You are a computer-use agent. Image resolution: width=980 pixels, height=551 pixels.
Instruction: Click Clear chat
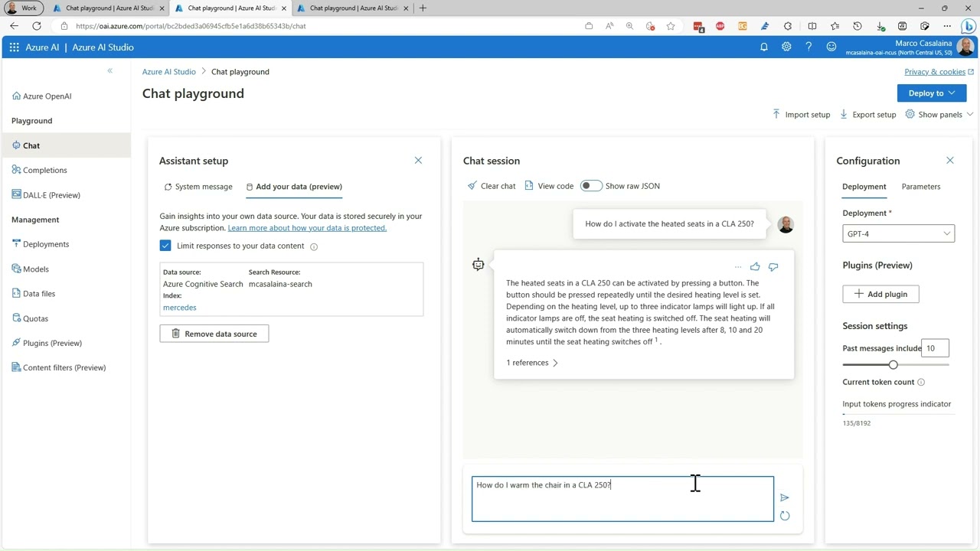tap(492, 186)
